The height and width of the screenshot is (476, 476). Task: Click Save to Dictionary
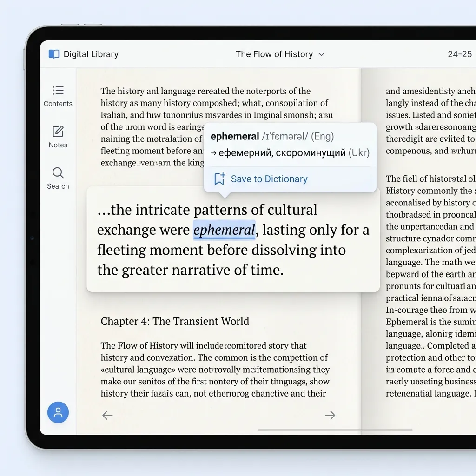coord(269,179)
